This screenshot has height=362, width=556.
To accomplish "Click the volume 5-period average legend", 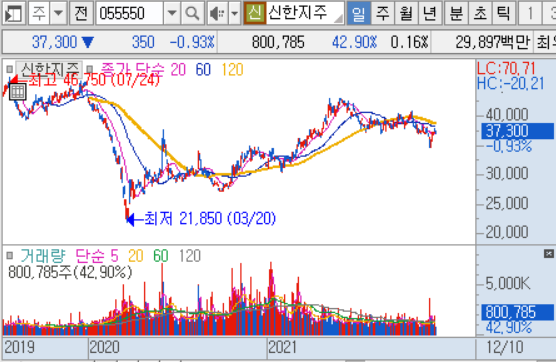I will click(114, 256).
